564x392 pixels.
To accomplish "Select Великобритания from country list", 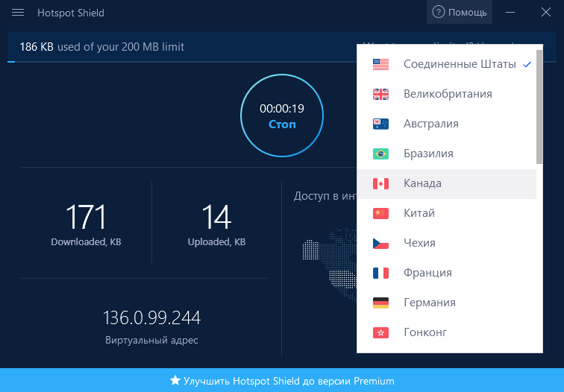I will (446, 94).
